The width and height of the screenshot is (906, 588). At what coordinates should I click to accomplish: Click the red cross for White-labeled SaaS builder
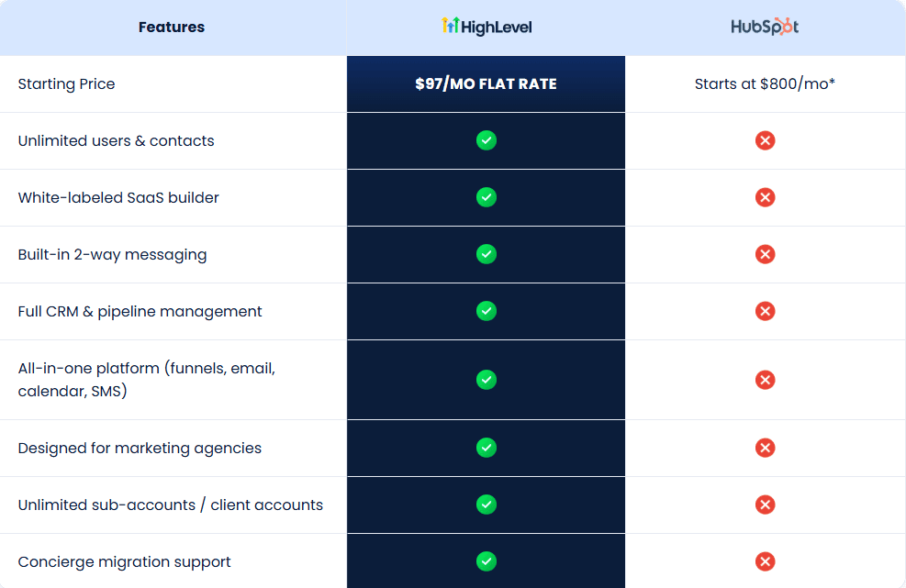click(765, 197)
